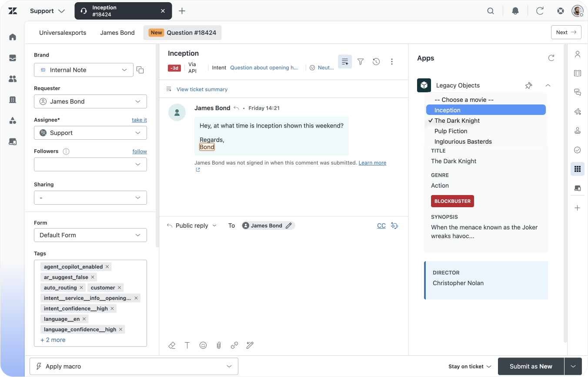Click the conversation filter funnel icon

click(361, 62)
